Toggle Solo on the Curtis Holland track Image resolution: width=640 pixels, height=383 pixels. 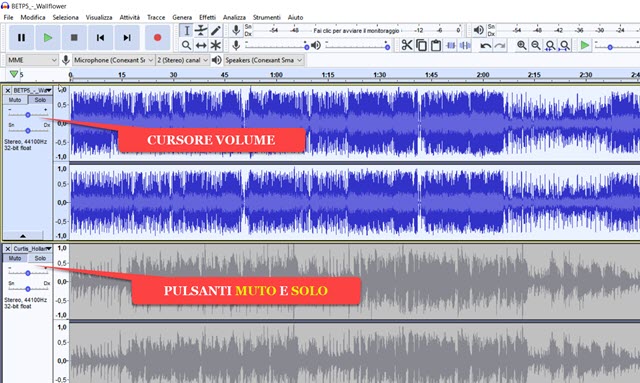pos(40,258)
